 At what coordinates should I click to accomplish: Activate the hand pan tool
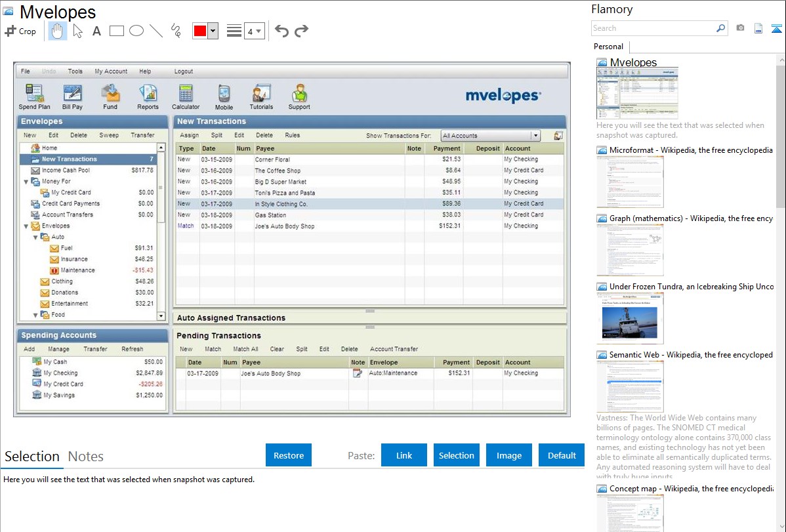58,31
